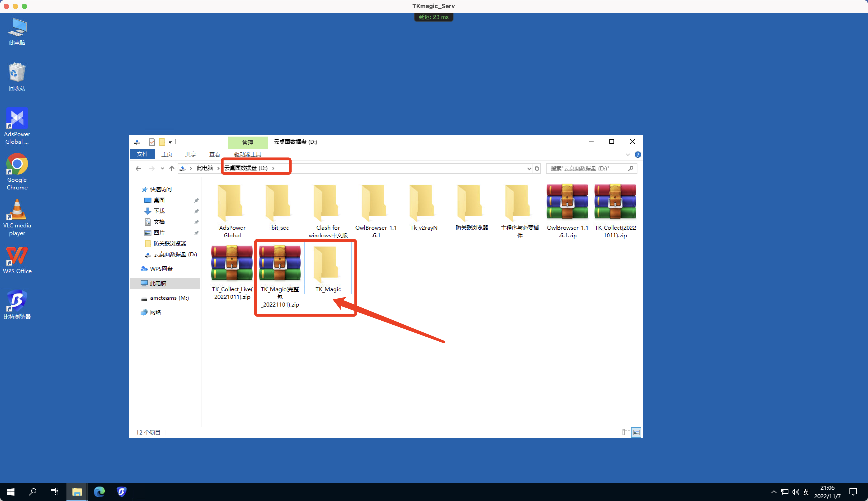Open Microsoft Edge from the taskbar
This screenshot has width=868, height=501.
point(99,491)
